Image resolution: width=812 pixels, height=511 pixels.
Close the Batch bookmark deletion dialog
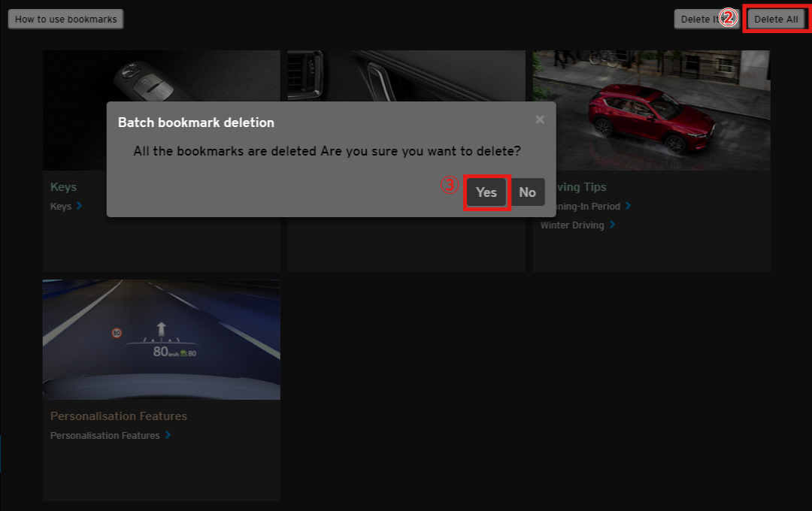click(x=540, y=119)
